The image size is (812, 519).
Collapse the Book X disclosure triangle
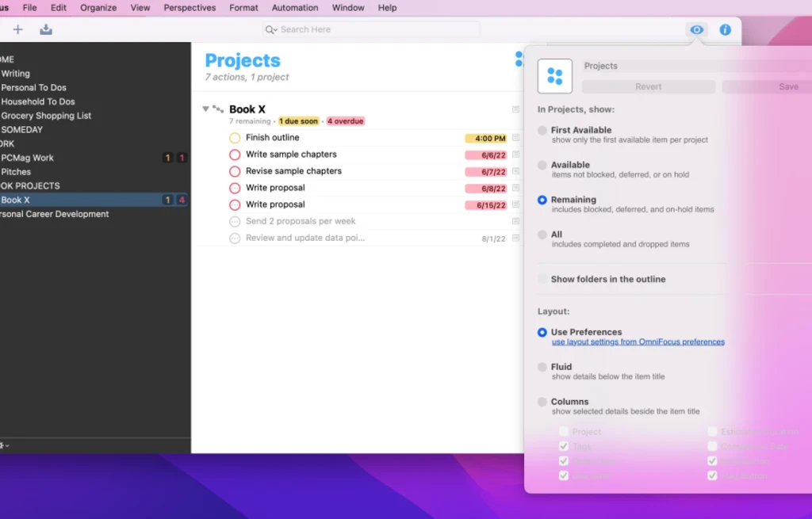click(206, 109)
